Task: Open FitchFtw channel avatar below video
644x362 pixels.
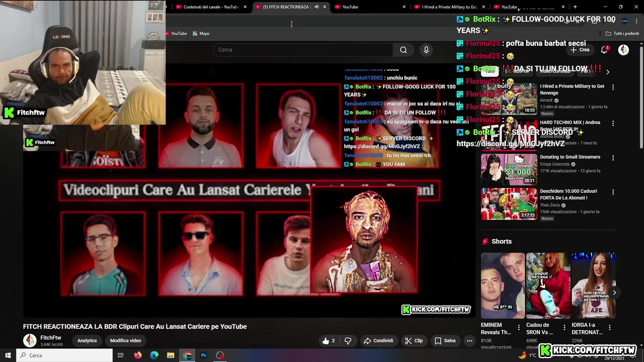Action: click(30, 340)
